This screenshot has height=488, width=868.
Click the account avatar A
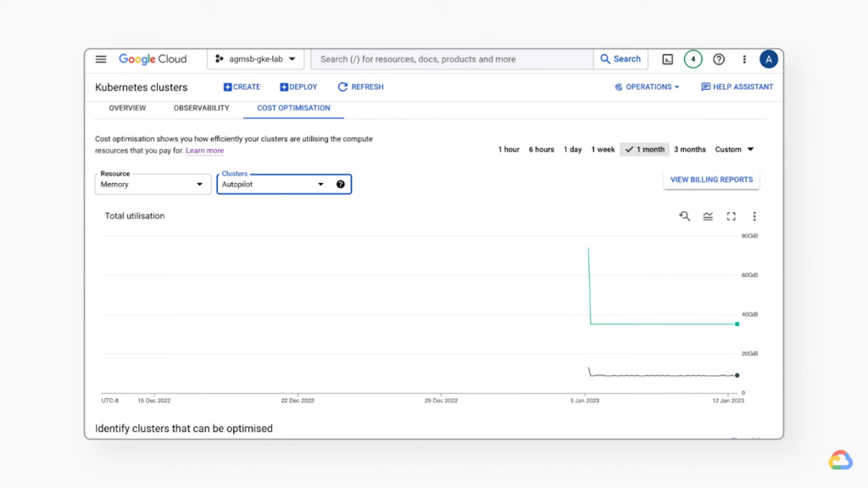pos(769,59)
